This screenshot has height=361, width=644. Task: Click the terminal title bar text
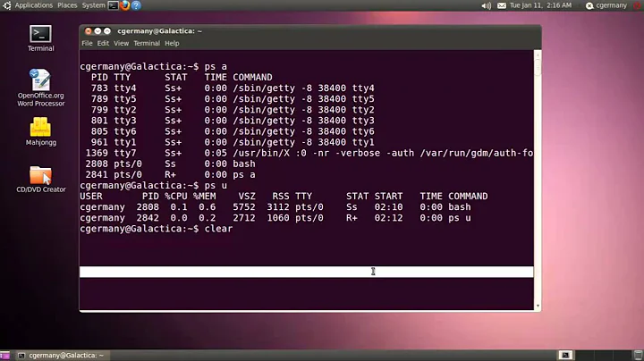pyautogui.click(x=159, y=31)
